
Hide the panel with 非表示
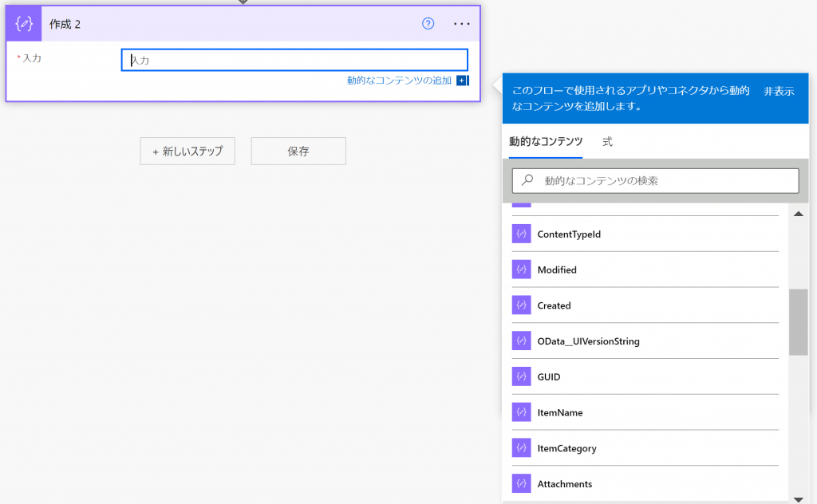[779, 91]
